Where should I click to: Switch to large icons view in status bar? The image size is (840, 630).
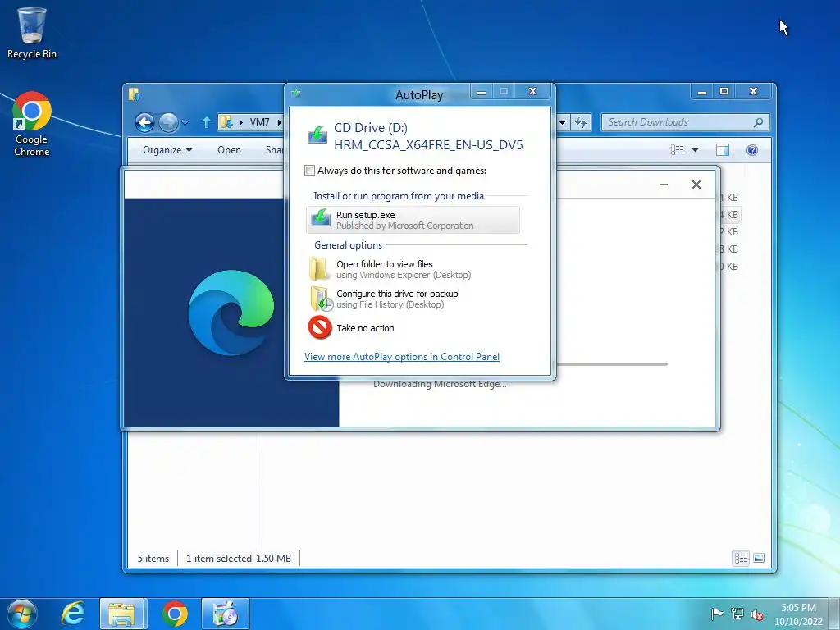tap(759, 558)
